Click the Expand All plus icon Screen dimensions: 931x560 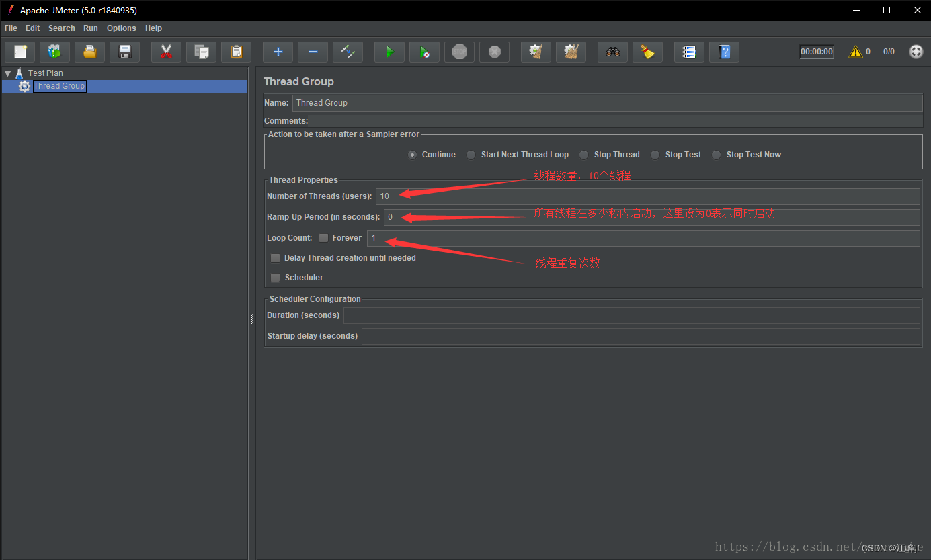point(278,52)
